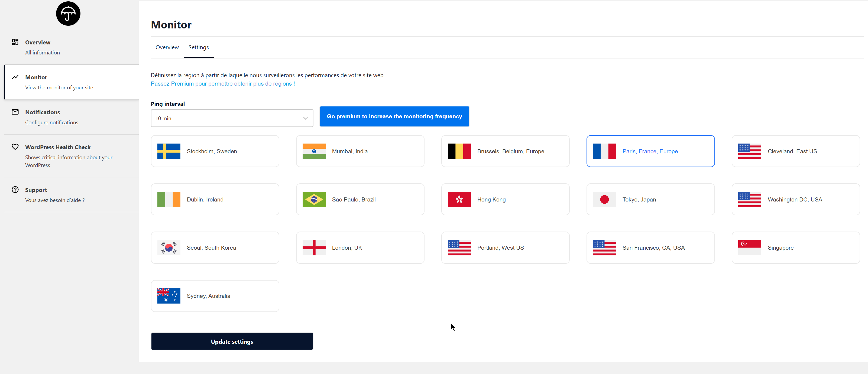Screen dimensions: 868x374
Task: Select Sydney, Australia region
Action: (215, 296)
